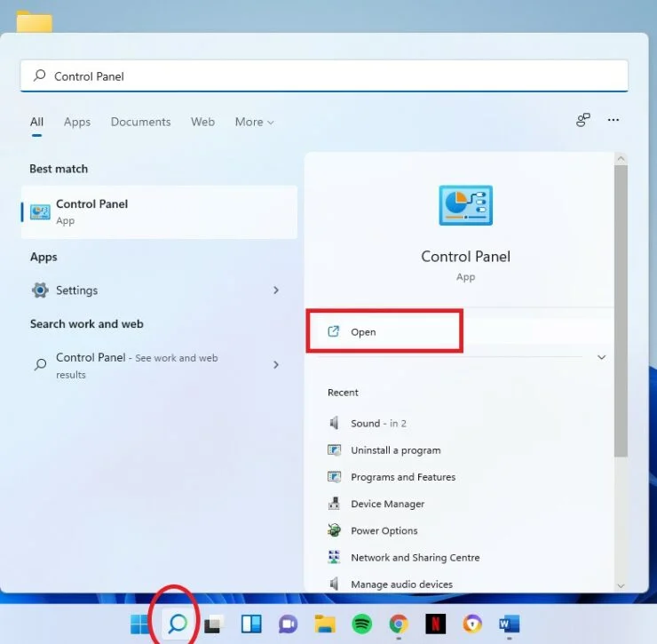Select Control Panel see work and web results
657x644 pixels.
[159, 366]
